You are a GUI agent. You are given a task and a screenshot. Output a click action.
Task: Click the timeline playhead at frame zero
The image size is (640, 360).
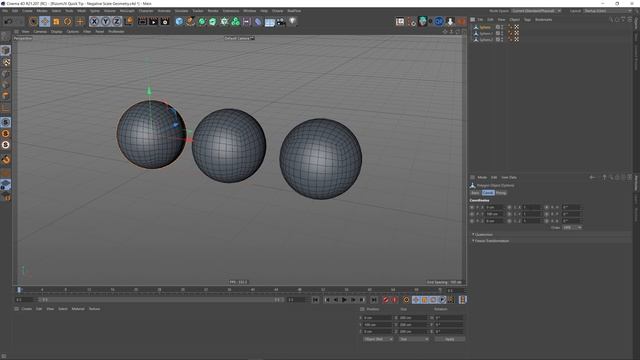(19, 289)
